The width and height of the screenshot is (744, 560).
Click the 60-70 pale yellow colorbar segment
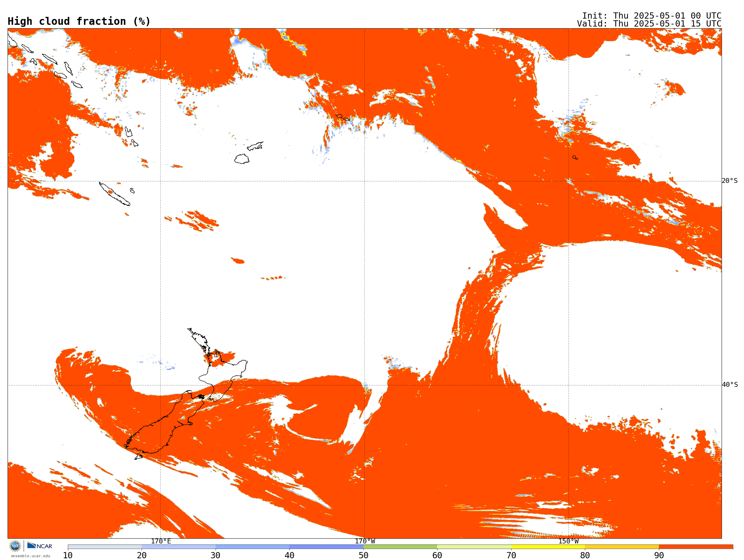(x=474, y=547)
